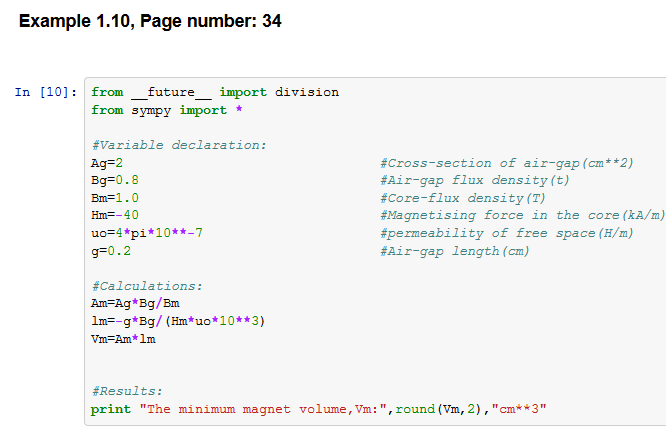Place cursor on the 'g=0.2' line
Screen dimensions: 666x426
[110, 251]
